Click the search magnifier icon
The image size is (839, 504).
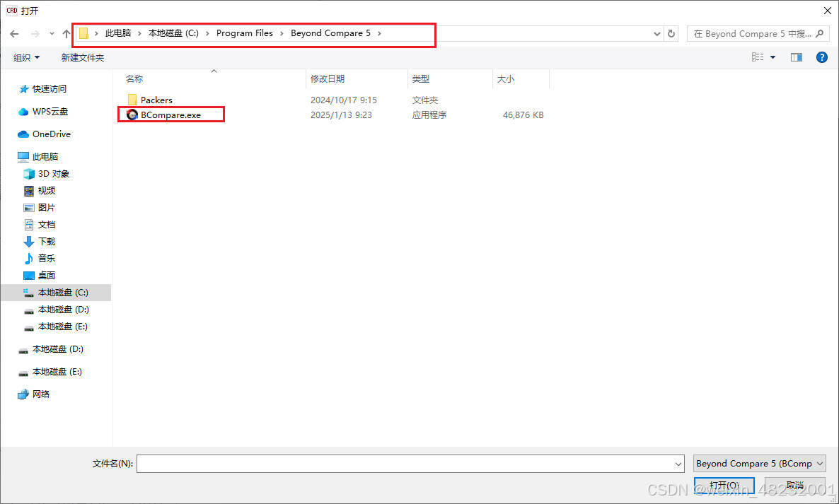tap(820, 34)
